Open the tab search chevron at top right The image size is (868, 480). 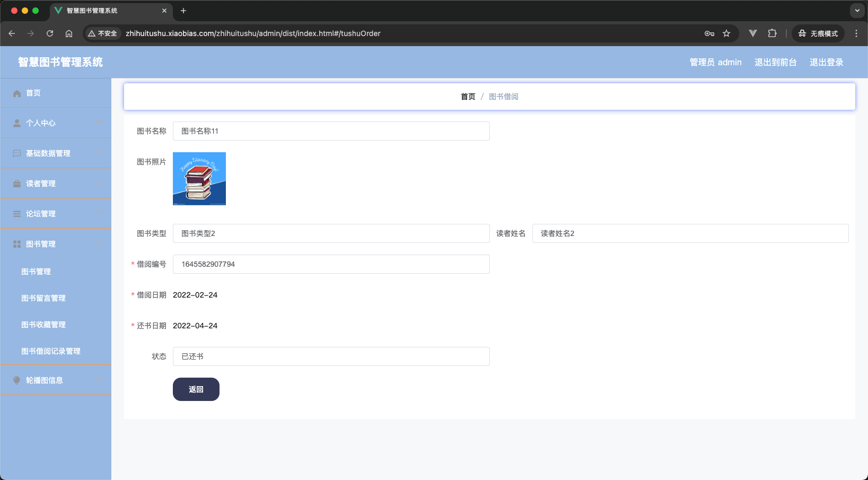click(x=857, y=11)
